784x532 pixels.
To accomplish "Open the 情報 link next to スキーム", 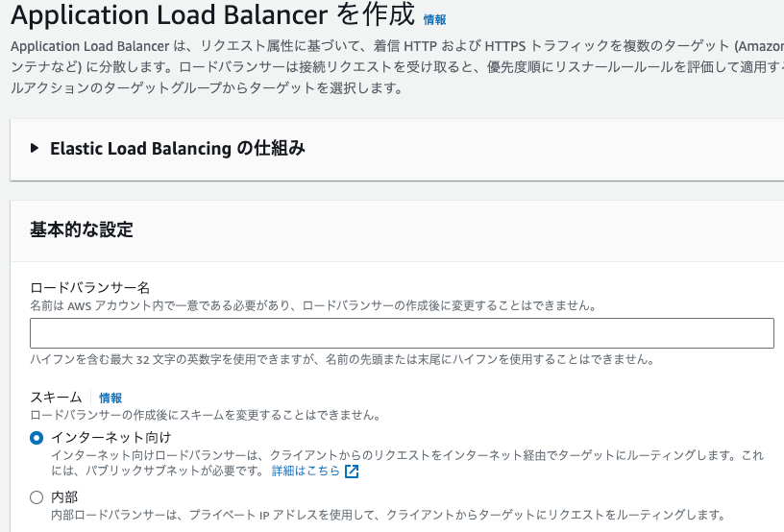I will click(x=110, y=398).
